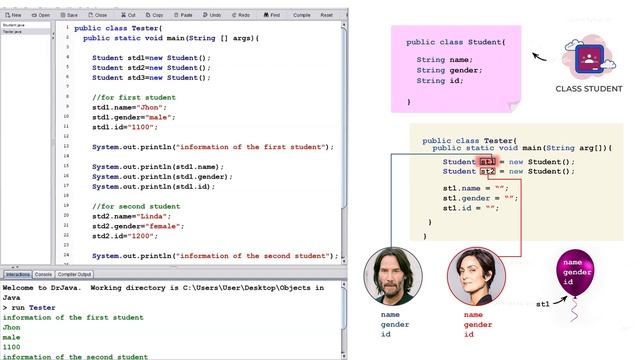Click the Close document toolbar button
The width and height of the screenshot is (640, 360).
[x=98, y=15]
